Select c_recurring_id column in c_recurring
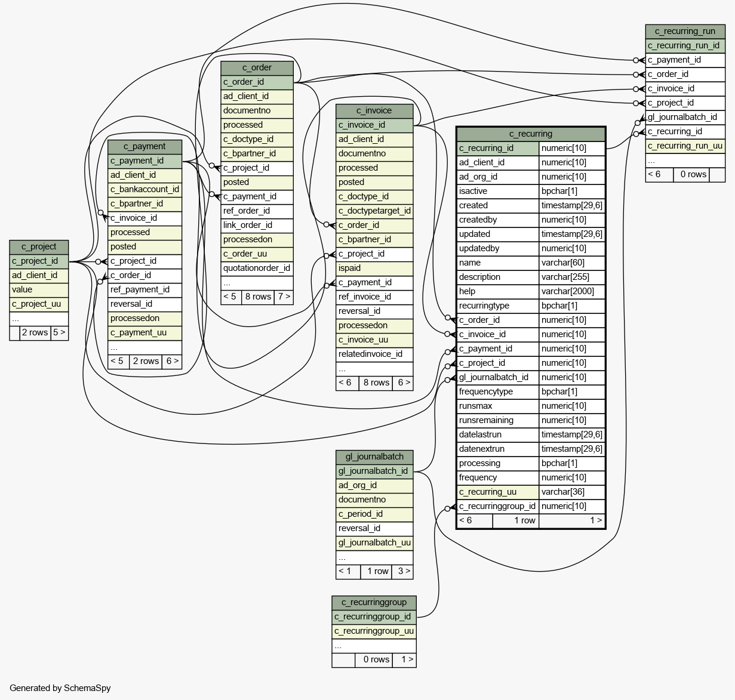Image resolution: width=735 pixels, height=700 pixels. tap(498, 149)
